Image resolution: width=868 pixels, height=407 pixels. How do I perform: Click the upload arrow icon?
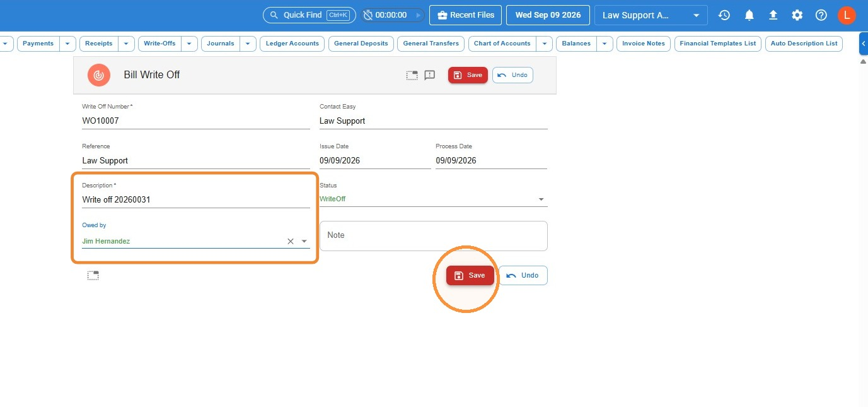click(x=773, y=15)
